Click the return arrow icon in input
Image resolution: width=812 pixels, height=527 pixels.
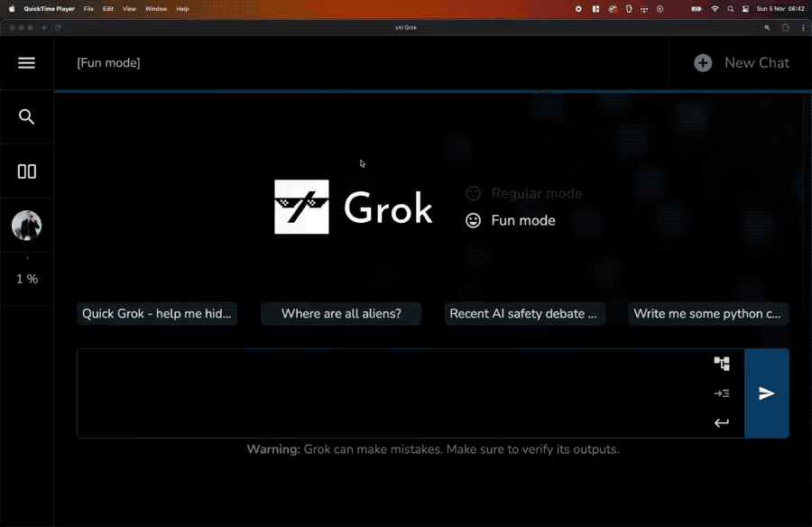pos(722,423)
